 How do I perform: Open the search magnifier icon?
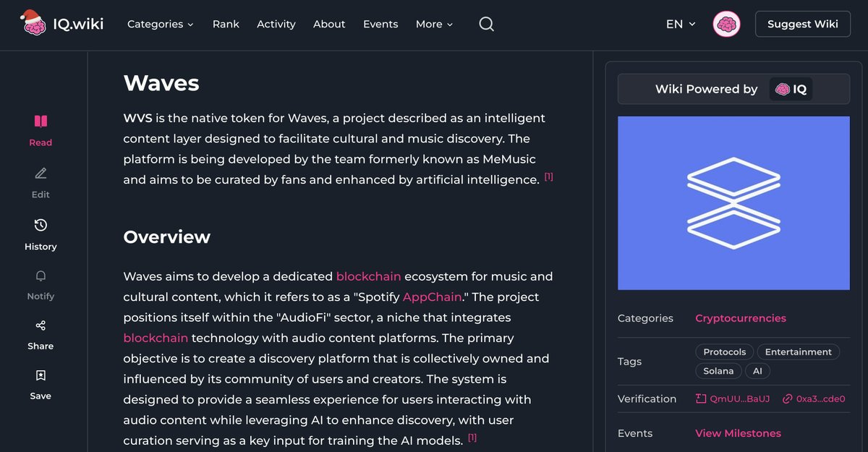point(487,24)
